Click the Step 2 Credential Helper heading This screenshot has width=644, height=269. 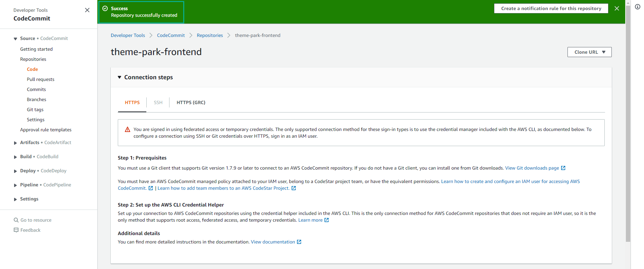click(x=171, y=205)
